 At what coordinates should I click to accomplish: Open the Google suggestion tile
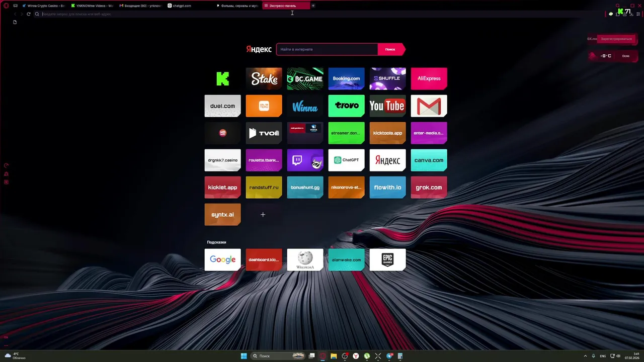(x=222, y=259)
